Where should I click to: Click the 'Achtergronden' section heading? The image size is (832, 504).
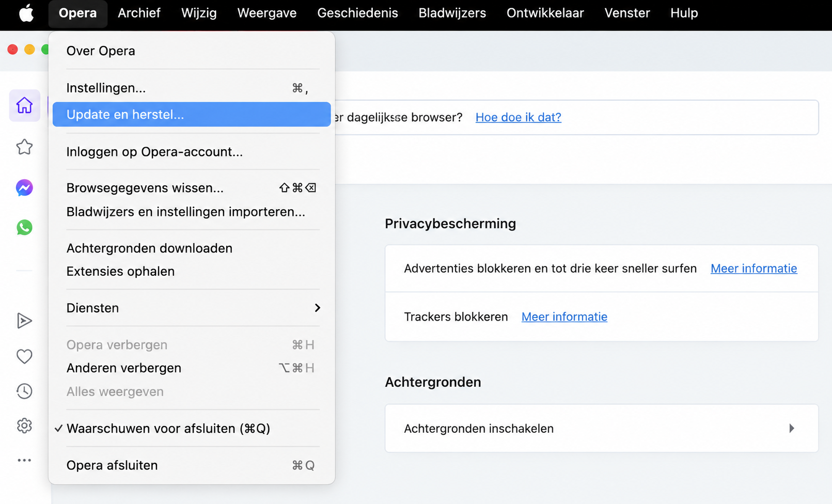[433, 382]
